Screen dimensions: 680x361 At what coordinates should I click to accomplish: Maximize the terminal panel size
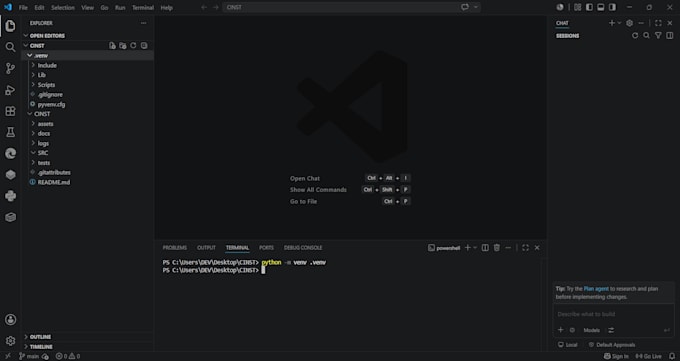(526, 248)
